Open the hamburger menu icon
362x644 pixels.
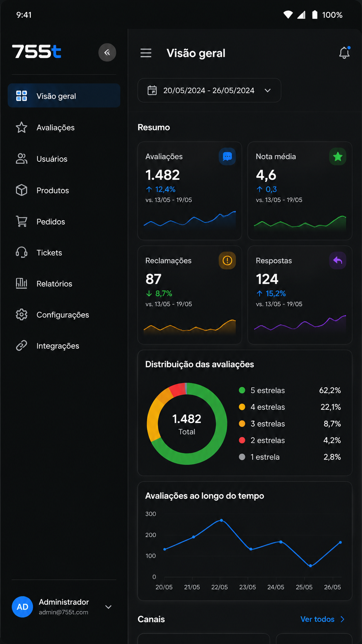tap(146, 53)
